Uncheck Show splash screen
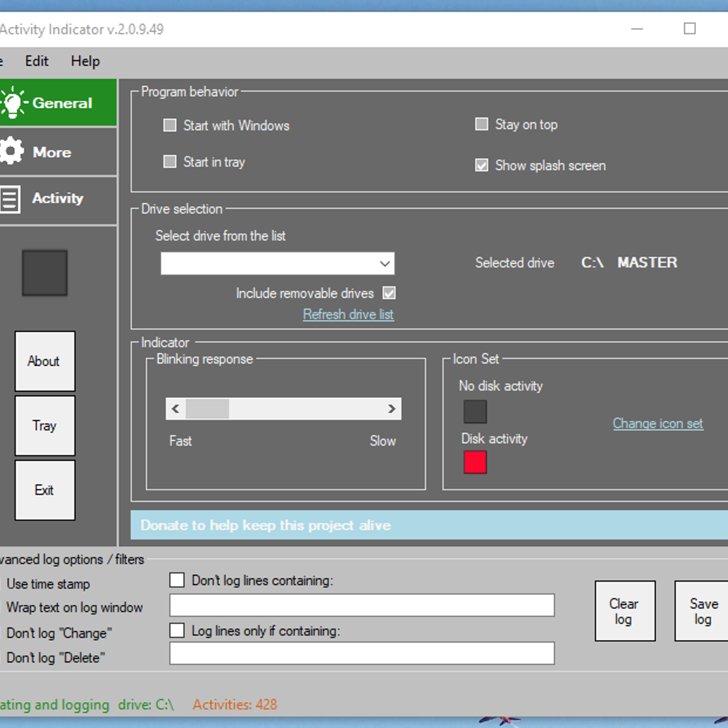Screen dimensions: 728x728 coord(481,165)
